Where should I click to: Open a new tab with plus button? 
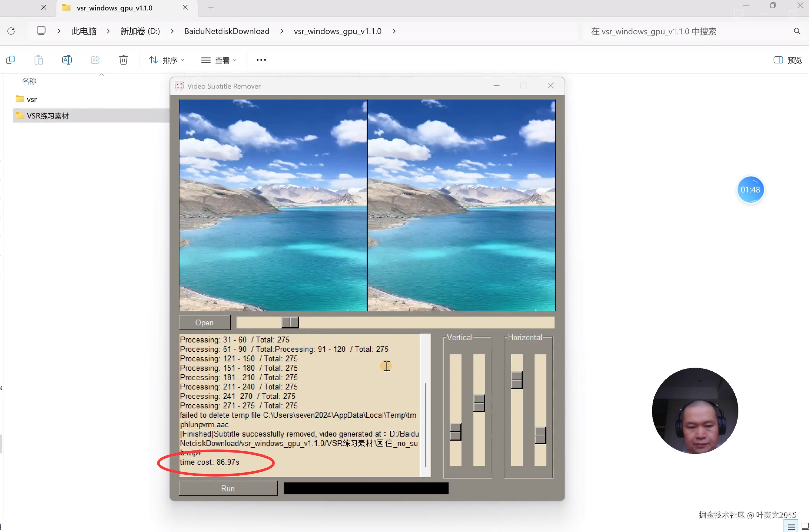coord(211,8)
